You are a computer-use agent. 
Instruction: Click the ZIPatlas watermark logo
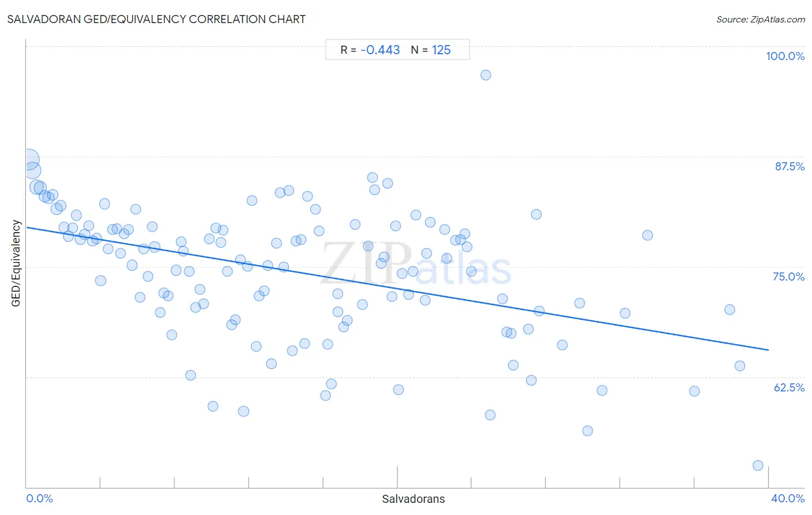tap(416, 264)
